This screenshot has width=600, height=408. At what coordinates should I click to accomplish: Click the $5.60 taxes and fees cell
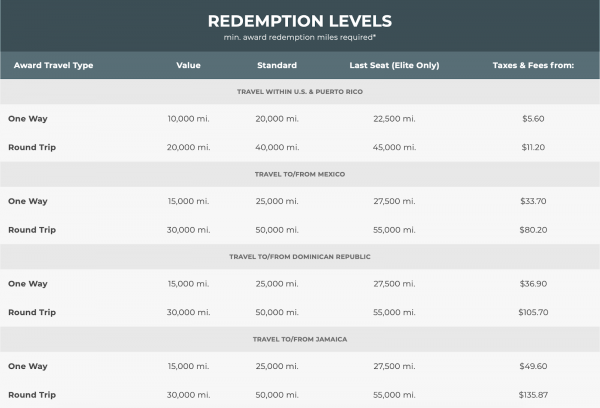click(x=531, y=118)
